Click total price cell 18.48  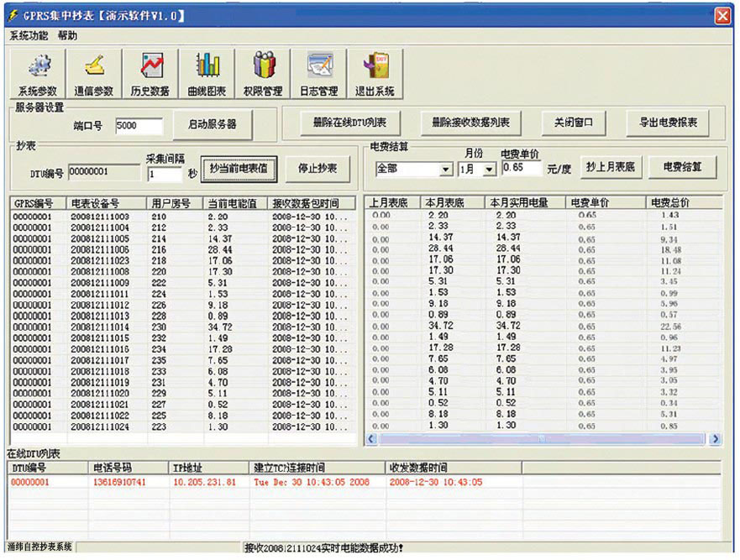click(670, 249)
